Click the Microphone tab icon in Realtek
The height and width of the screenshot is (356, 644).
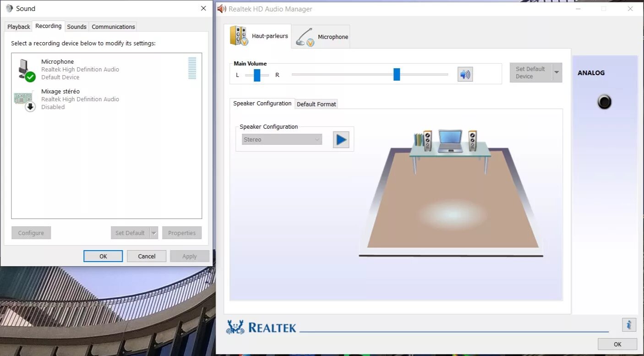click(x=305, y=37)
